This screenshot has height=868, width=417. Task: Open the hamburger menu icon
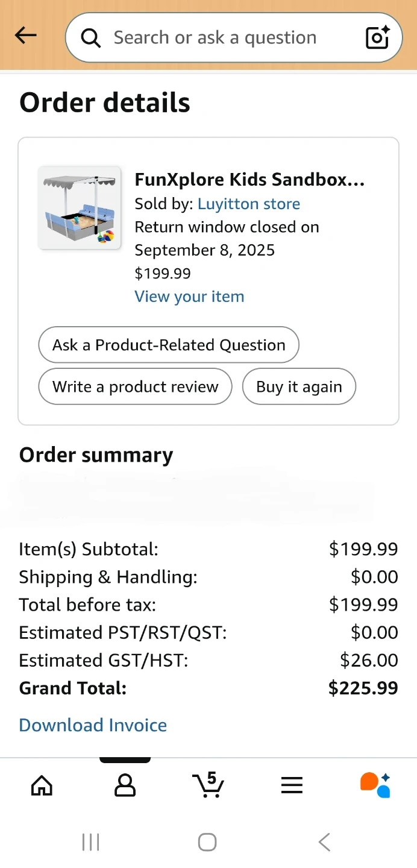[292, 785]
